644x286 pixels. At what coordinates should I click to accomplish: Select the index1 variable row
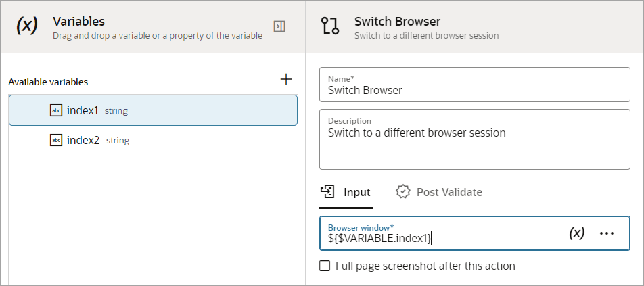[x=153, y=110]
